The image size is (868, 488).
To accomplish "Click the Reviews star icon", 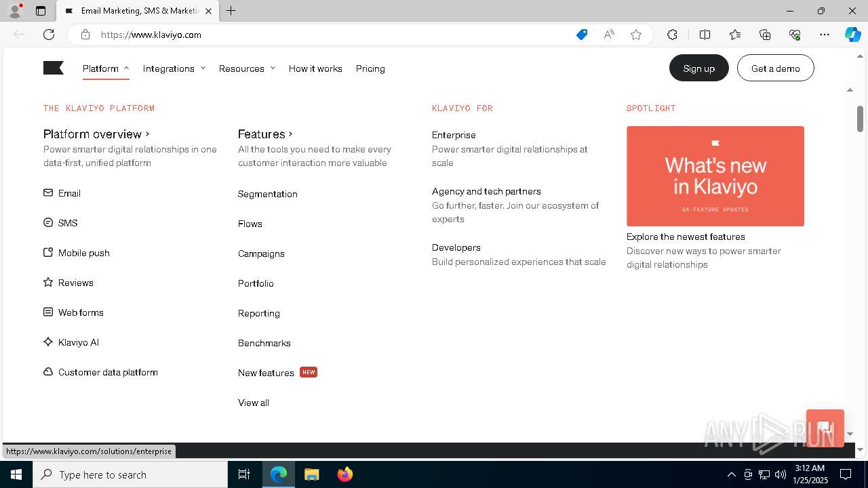I will pyautogui.click(x=48, y=283).
